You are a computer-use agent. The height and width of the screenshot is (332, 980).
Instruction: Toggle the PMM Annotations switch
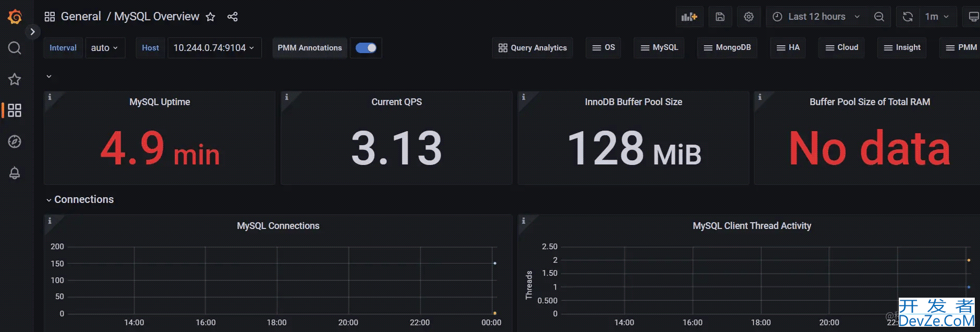click(x=366, y=48)
